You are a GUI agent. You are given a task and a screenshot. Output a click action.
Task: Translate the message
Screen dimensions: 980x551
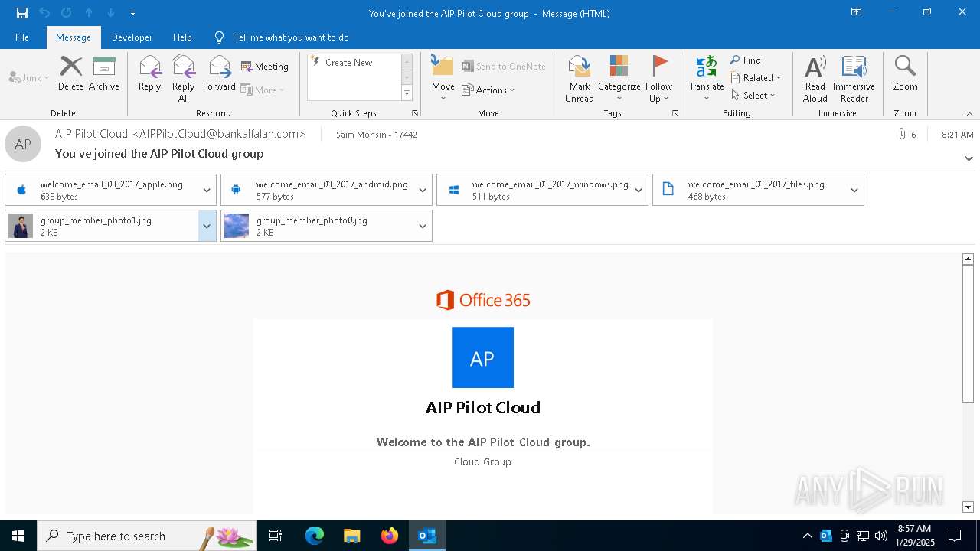pyautogui.click(x=706, y=79)
